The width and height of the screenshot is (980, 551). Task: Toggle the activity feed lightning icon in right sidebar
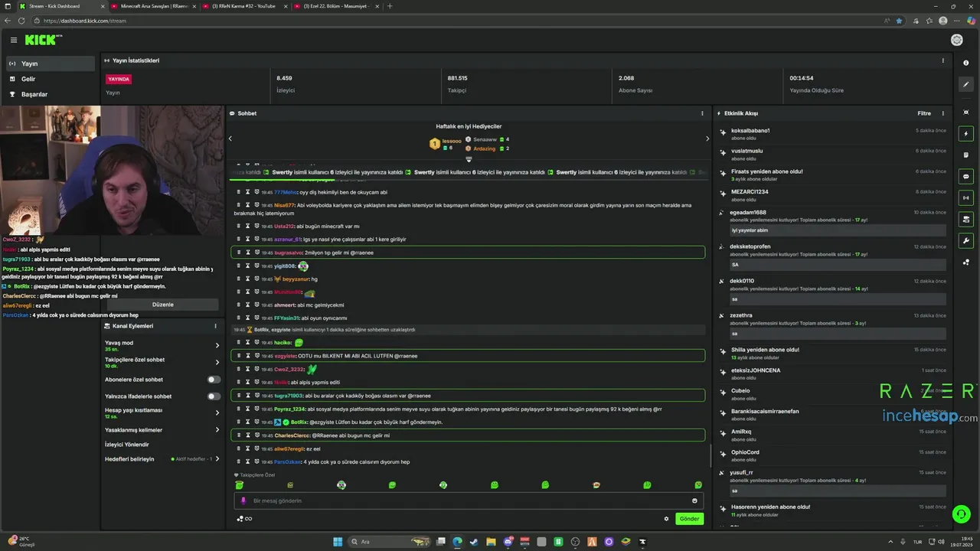966,134
